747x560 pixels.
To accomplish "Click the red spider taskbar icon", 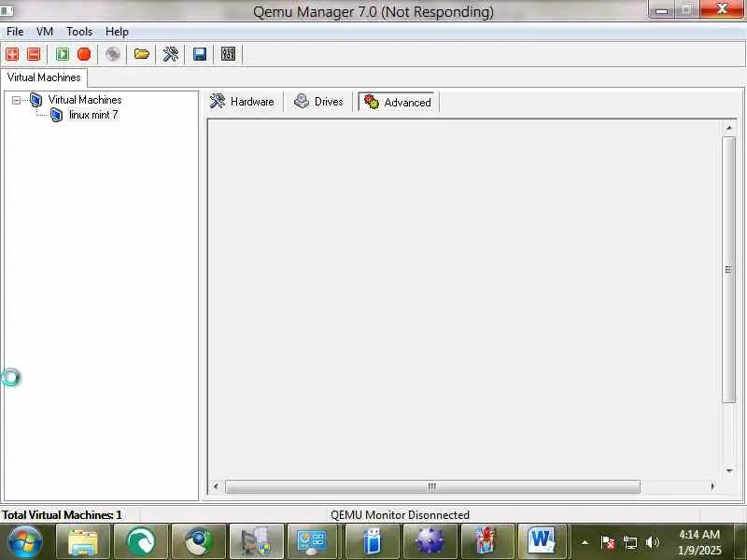I will click(x=487, y=542).
